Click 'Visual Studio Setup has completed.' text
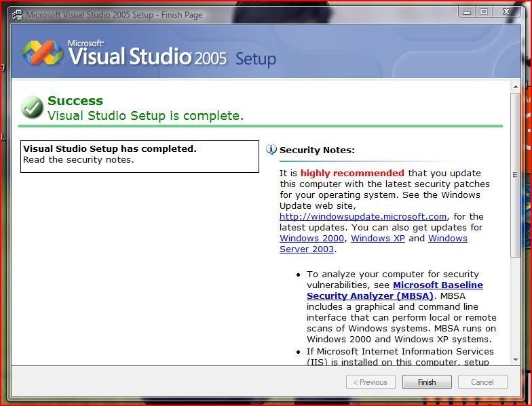This screenshot has height=406, width=532. pyautogui.click(x=110, y=149)
